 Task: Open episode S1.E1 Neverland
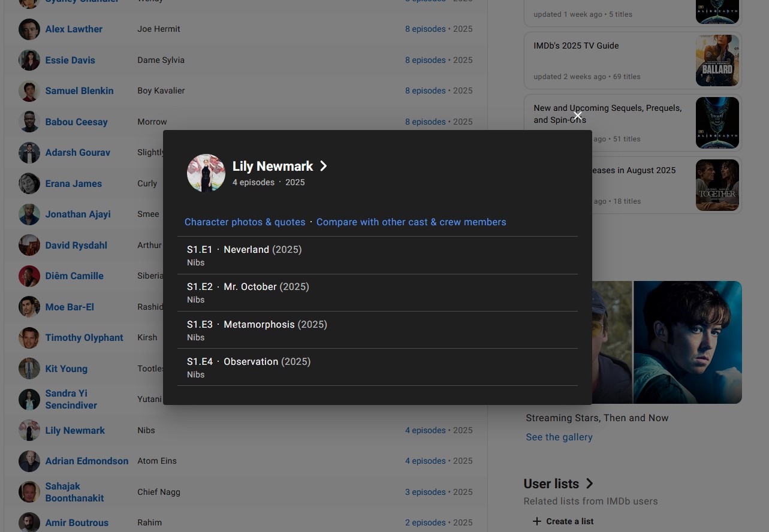(x=378, y=256)
